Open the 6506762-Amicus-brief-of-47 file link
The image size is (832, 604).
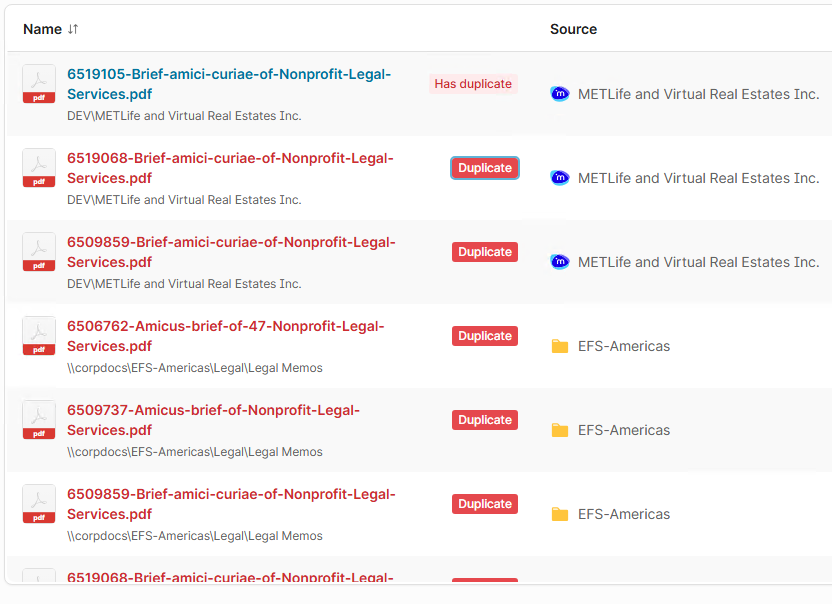(x=225, y=336)
